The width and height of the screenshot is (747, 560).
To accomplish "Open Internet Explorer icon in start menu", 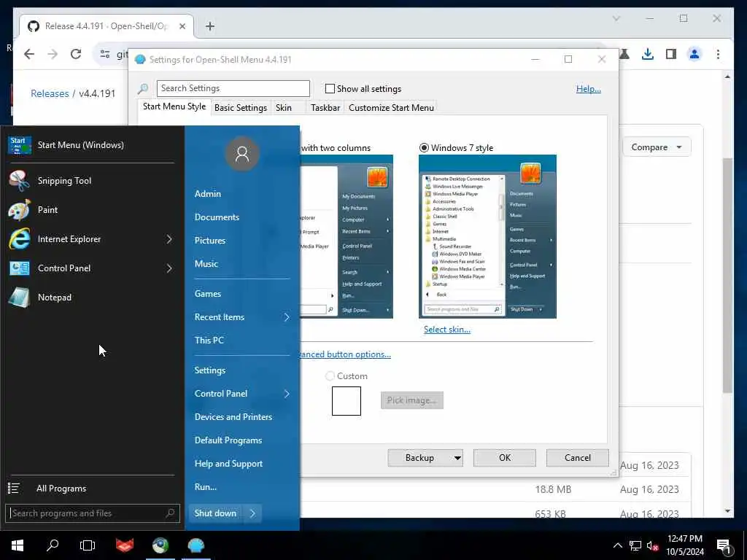I will coord(20,239).
